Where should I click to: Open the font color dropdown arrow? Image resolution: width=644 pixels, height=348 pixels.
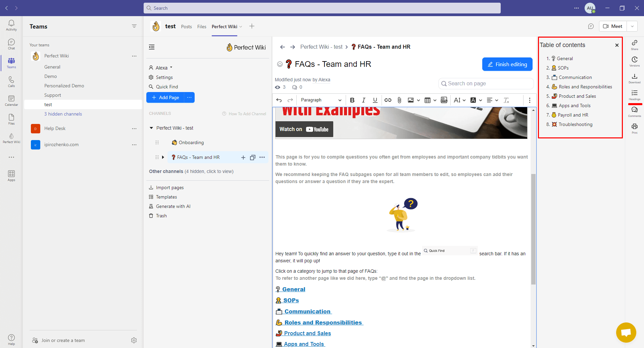click(481, 100)
